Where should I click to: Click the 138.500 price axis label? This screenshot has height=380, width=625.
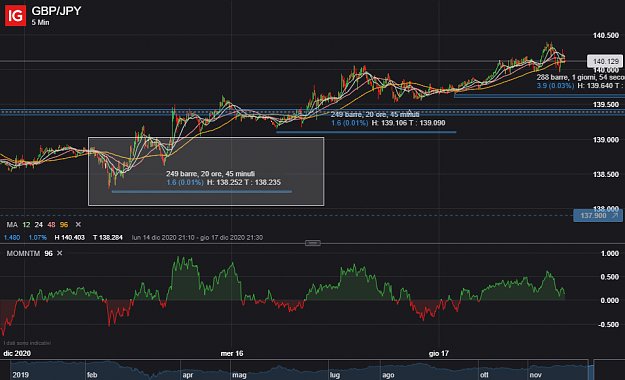point(606,175)
